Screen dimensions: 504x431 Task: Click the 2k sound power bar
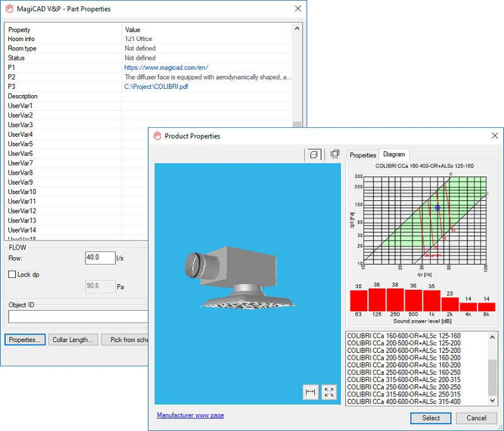point(450,304)
